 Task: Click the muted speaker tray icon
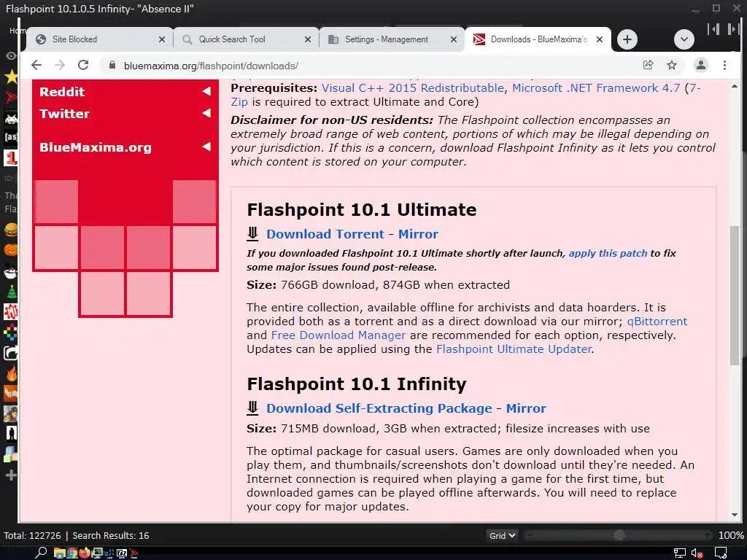click(x=697, y=553)
